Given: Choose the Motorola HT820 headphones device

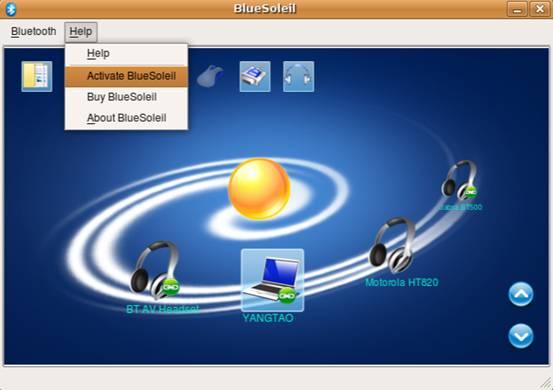Looking at the screenshot, I should pyautogui.click(x=392, y=245).
